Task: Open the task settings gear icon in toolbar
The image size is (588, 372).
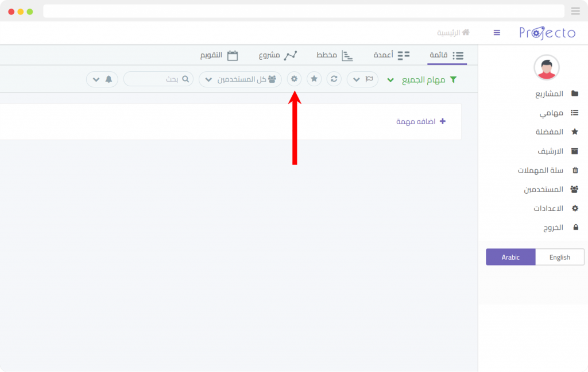Action: [x=295, y=79]
